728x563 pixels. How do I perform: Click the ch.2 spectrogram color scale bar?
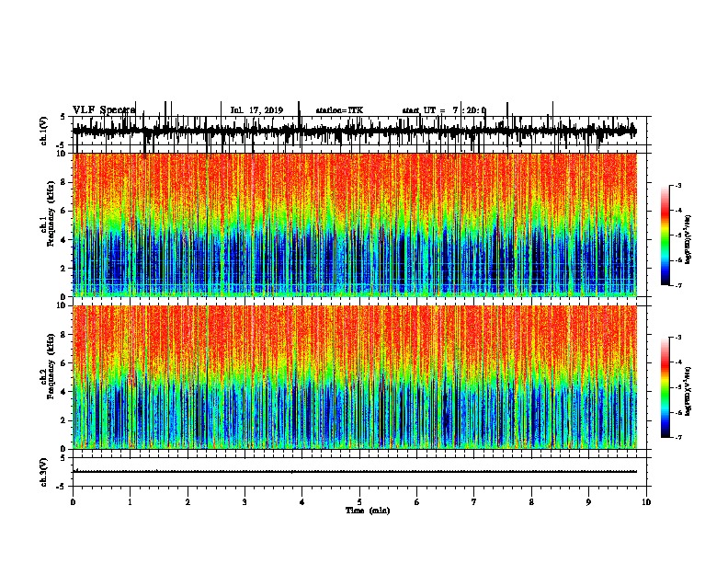[x=665, y=387]
